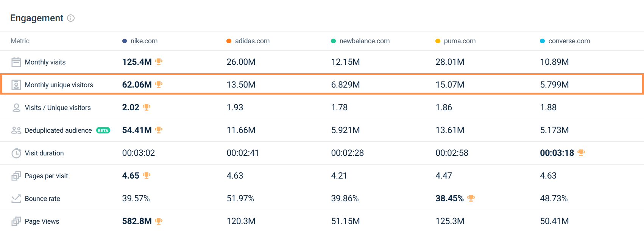Click trophy icon next to 00:03:18

[581, 153]
